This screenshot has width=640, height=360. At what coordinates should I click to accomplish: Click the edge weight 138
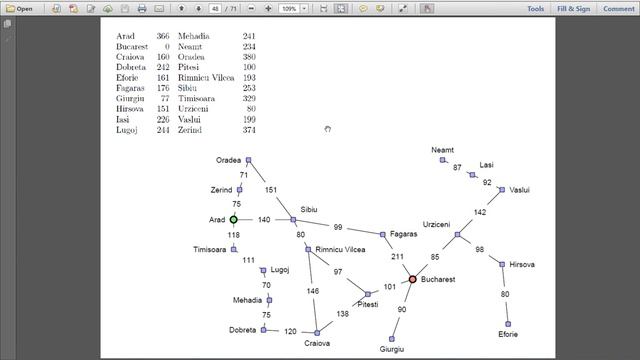(342, 313)
